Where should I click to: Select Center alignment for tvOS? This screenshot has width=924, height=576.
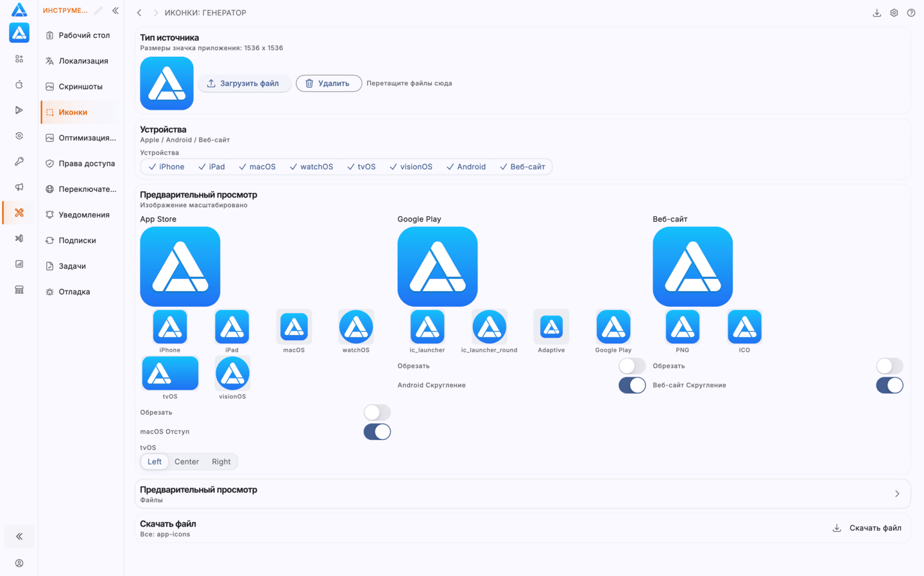[x=187, y=462]
